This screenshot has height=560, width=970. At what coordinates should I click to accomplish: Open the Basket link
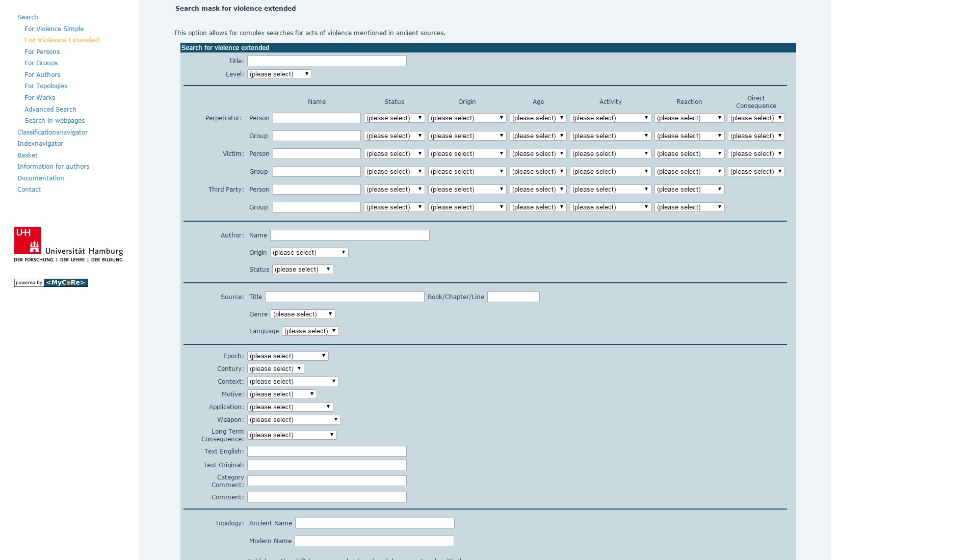click(28, 155)
